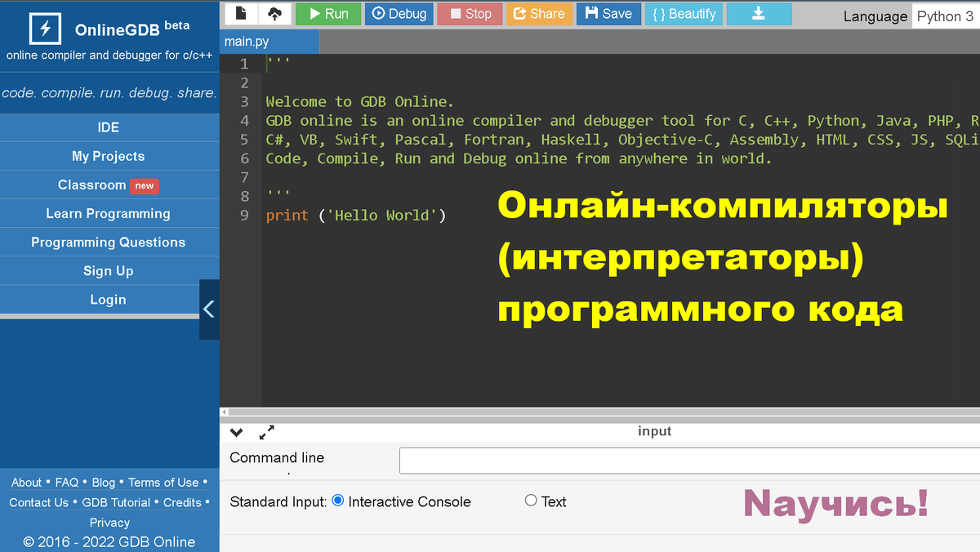Select the main.py file tab
The image size is (980, 552).
coord(269,42)
